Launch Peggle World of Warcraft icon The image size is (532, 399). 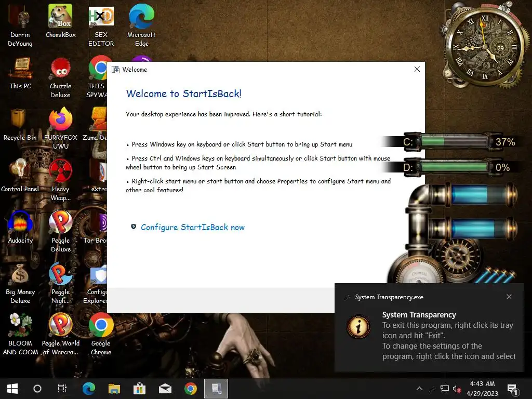[x=60, y=335]
